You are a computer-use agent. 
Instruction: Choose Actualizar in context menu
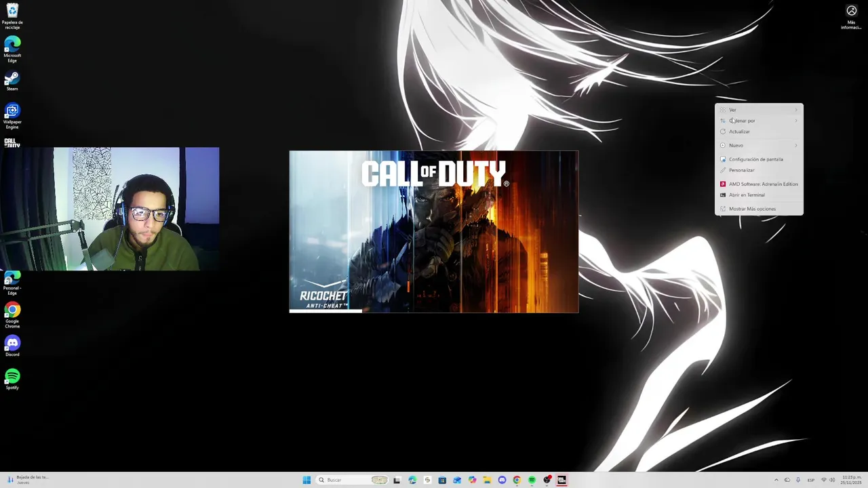coord(759,131)
